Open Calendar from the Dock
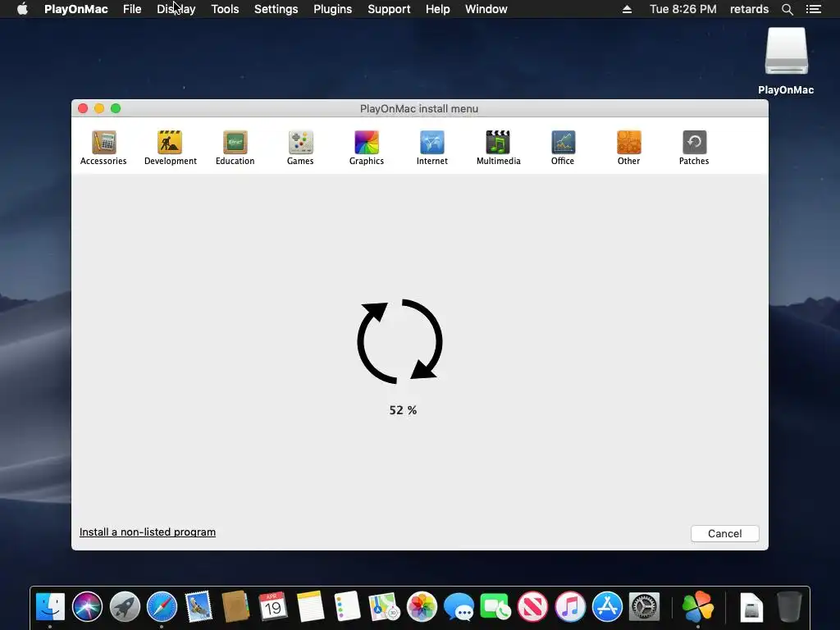This screenshot has width=840, height=630. [273, 606]
